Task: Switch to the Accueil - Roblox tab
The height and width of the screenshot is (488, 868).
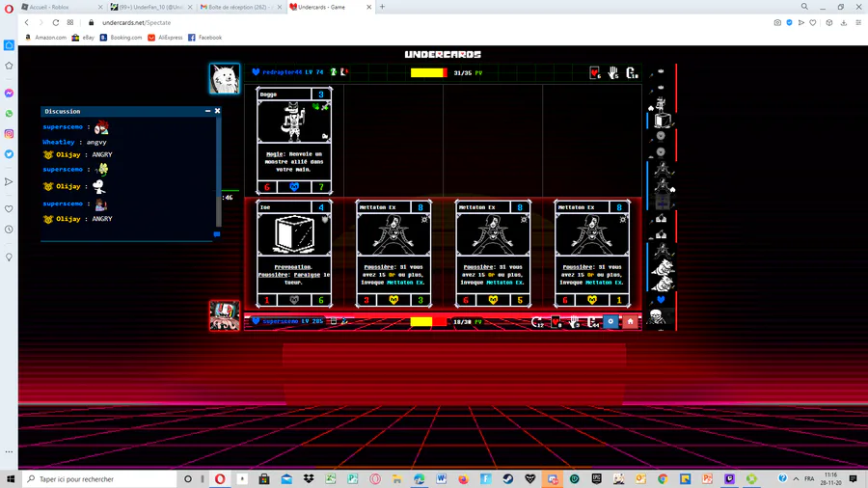Action: (62, 7)
